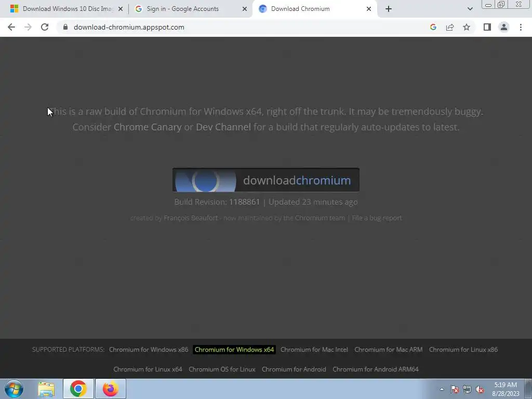
Task: Select Chromium OS for Linux
Action: pyautogui.click(x=222, y=369)
